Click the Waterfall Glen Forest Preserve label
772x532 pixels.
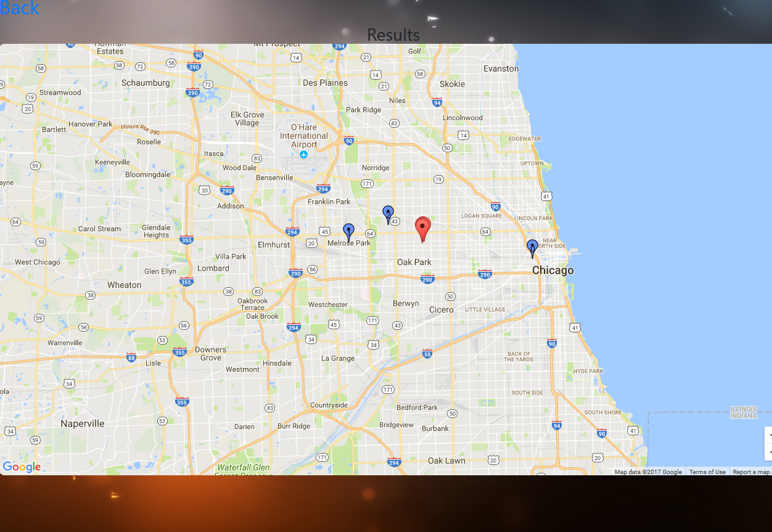pos(244,470)
